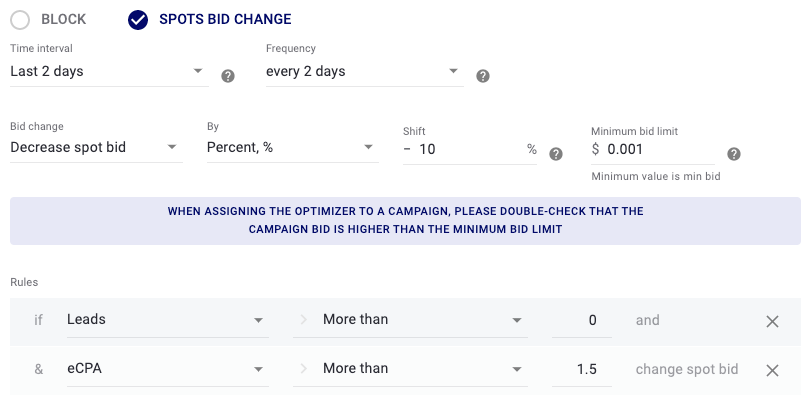The image size is (805, 402).
Task: Open the Bid change dropdown
Action: 97,148
